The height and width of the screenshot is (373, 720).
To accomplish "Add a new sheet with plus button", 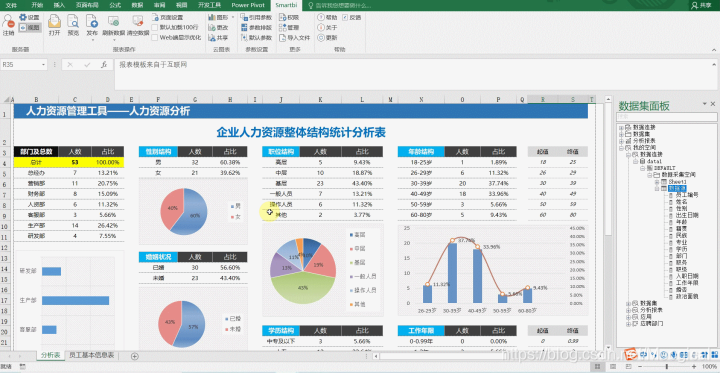I will [135, 356].
